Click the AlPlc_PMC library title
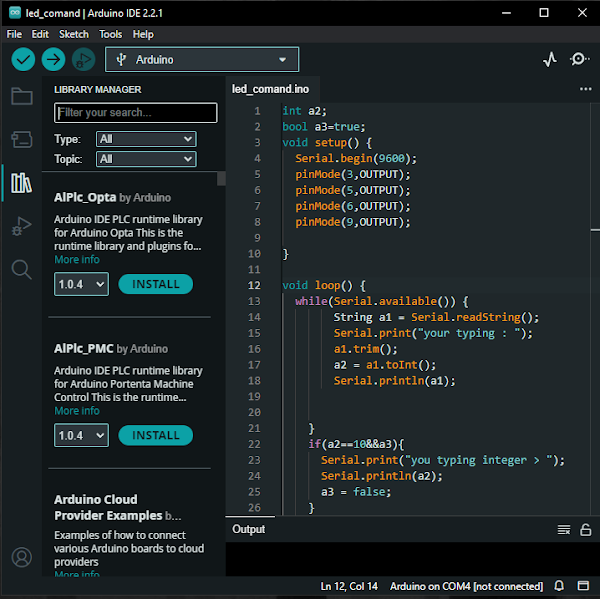This screenshot has width=600, height=599. tap(83, 349)
